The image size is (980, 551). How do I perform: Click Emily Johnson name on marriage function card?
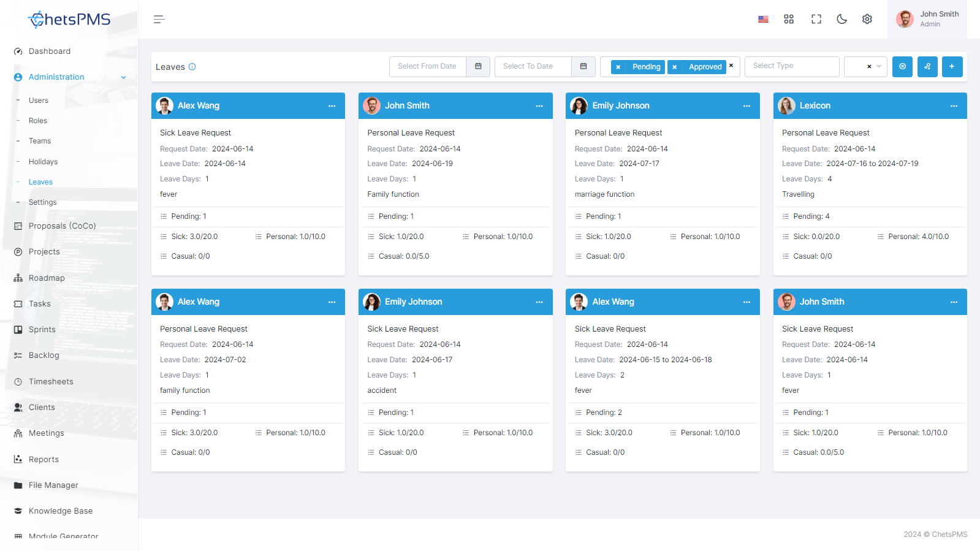point(621,106)
